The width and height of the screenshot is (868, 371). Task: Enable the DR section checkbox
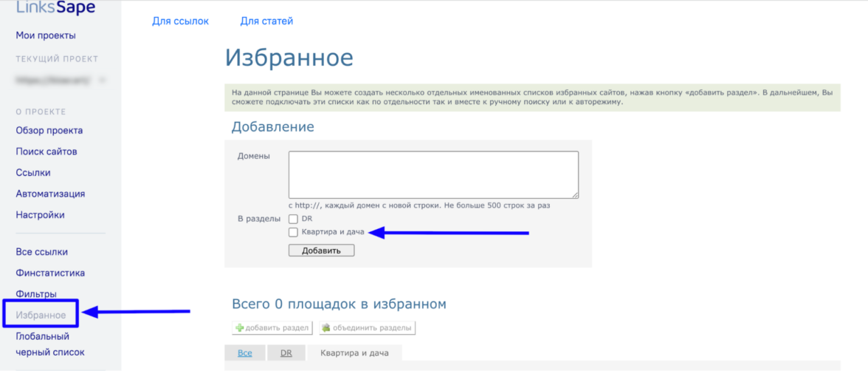pyautogui.click(x=293, y=219)
